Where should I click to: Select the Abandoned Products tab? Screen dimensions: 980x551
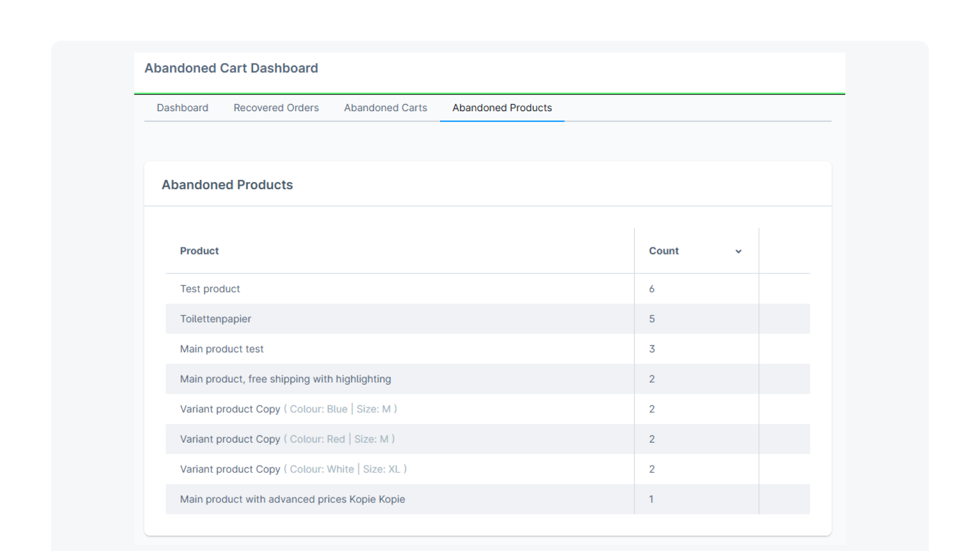tap(502, 108)
